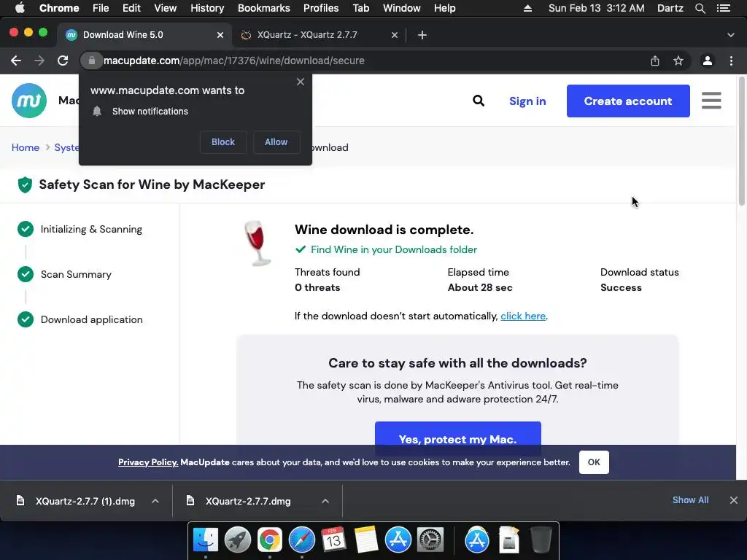The height and width of the screenshot is (560, 747).
Task: Click Sign in link
Action: pyautogui.click(x=527, y=101)
